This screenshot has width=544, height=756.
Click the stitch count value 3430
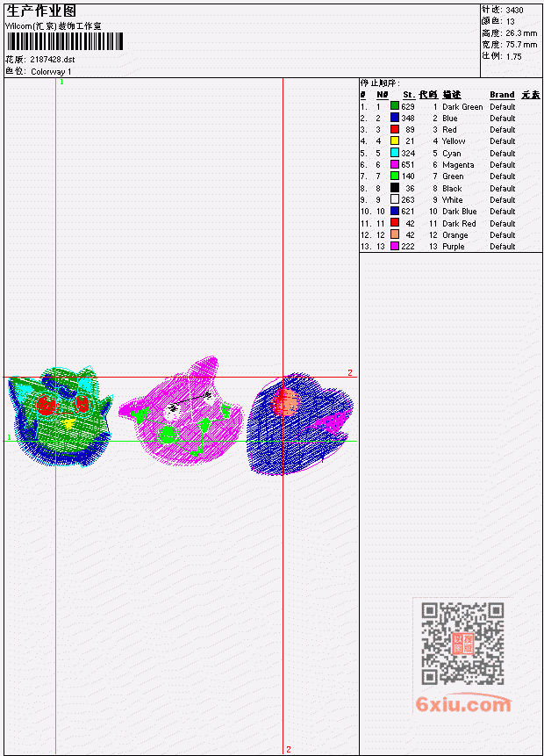pos(515,11)
